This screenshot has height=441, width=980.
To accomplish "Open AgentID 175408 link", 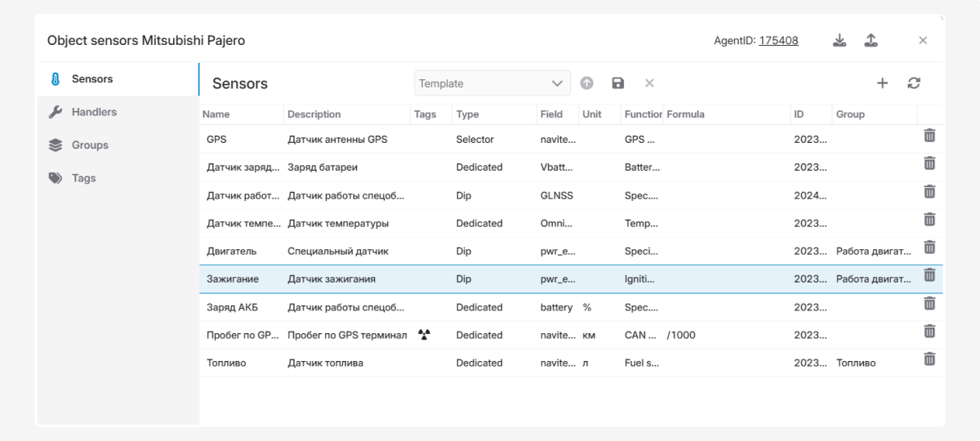I will pyautogui.click(x=778, y=41).
